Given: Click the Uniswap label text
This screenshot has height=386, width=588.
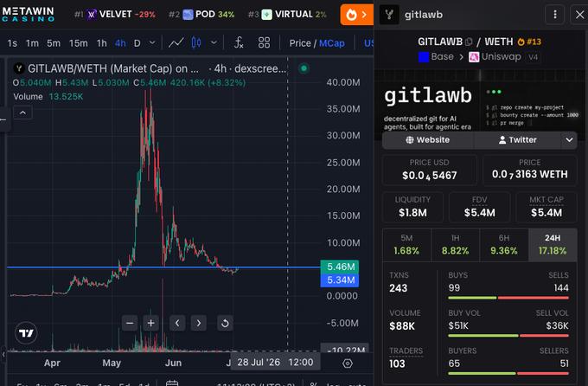Looking at the screenshot, I should click(501, 57).
